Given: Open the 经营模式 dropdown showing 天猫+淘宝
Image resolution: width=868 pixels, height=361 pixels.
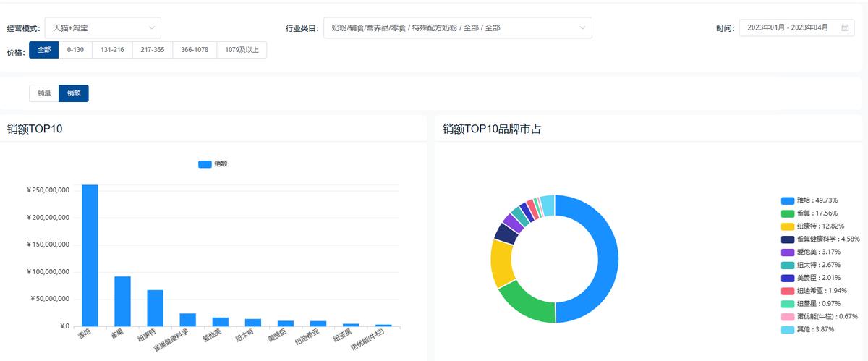Looking at the screenshot, I should coord(103,27).
